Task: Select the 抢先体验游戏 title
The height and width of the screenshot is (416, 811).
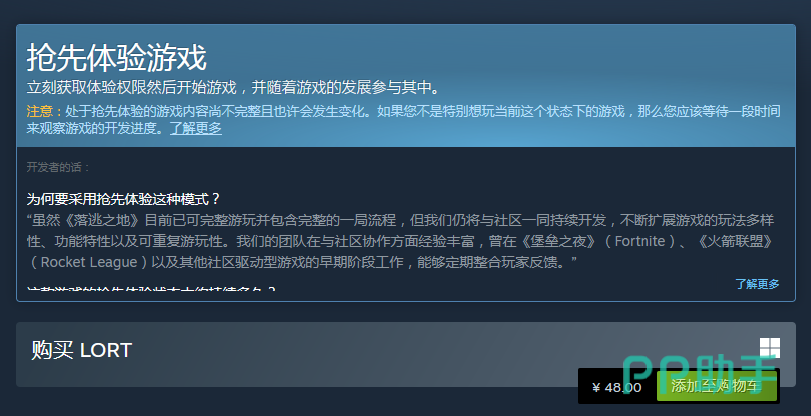Action: click(x=117, y=57)
